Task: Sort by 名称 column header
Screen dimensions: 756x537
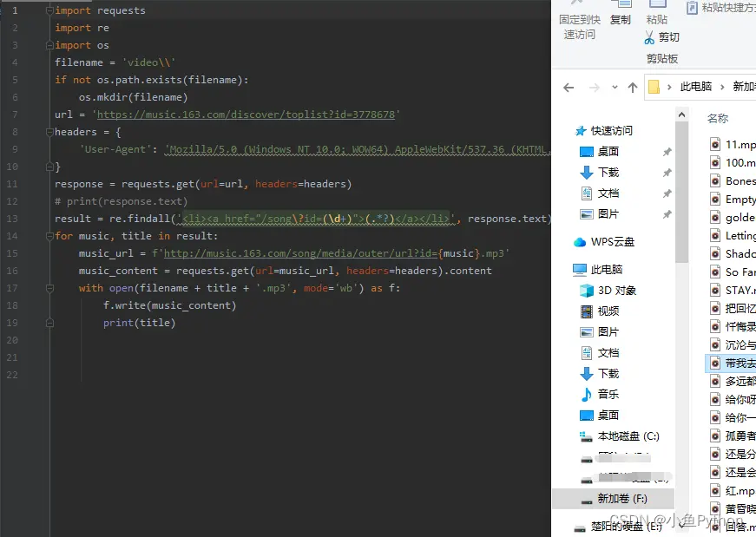Action: [x=718, y=119]
